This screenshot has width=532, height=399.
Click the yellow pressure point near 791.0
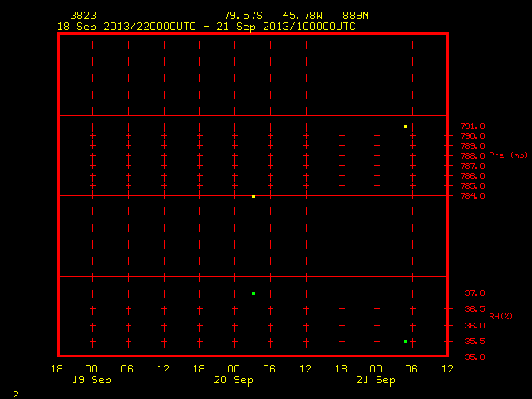click(x=406, y=126)
